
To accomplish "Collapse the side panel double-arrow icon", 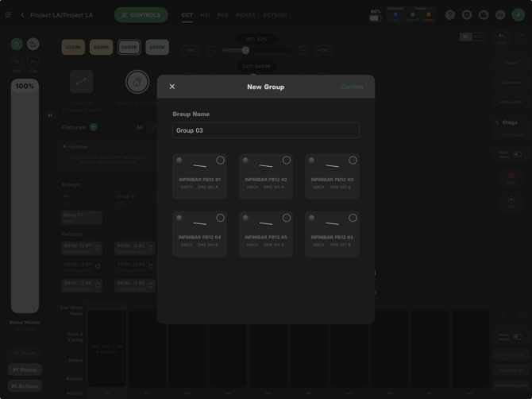I will (x=50, y=115).
